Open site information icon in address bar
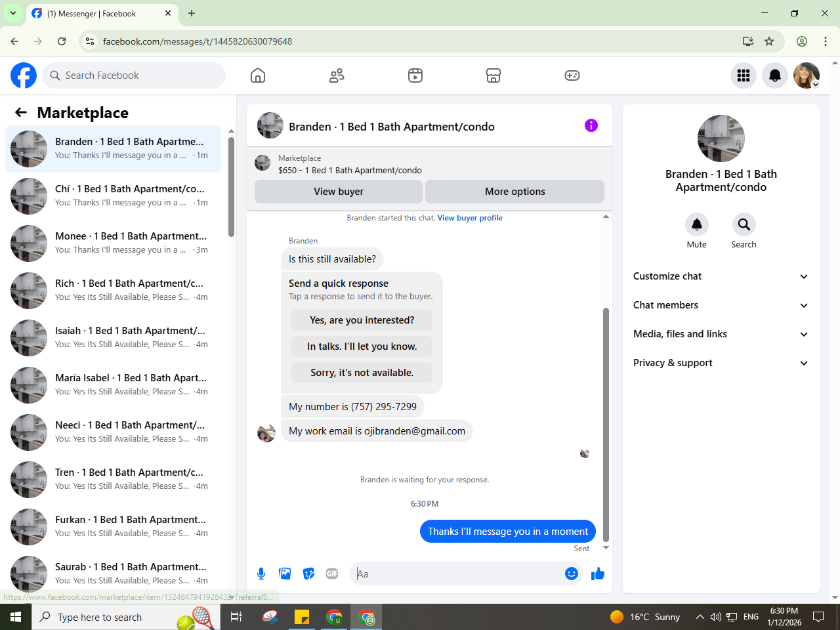This screenshot has width=840, height=630. pos(91,41)
